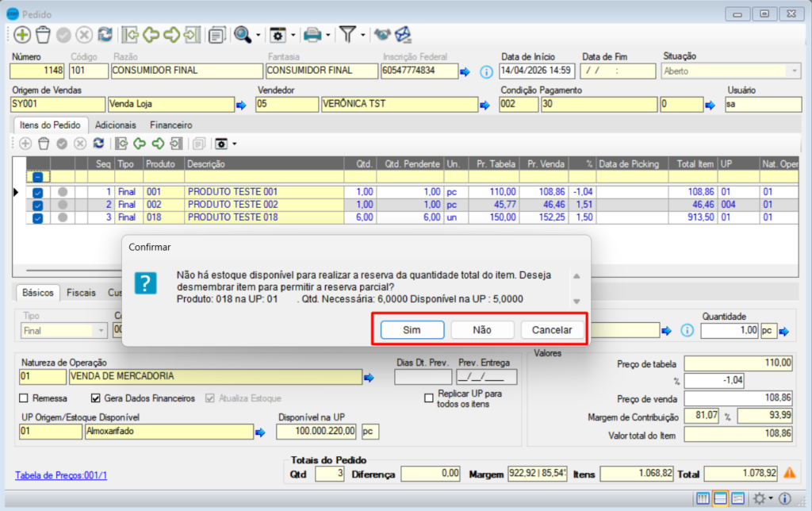The height and width of the screenshot is (511, 812).
Task: Switch to the Financeiro tab
Action: [171, 125]
